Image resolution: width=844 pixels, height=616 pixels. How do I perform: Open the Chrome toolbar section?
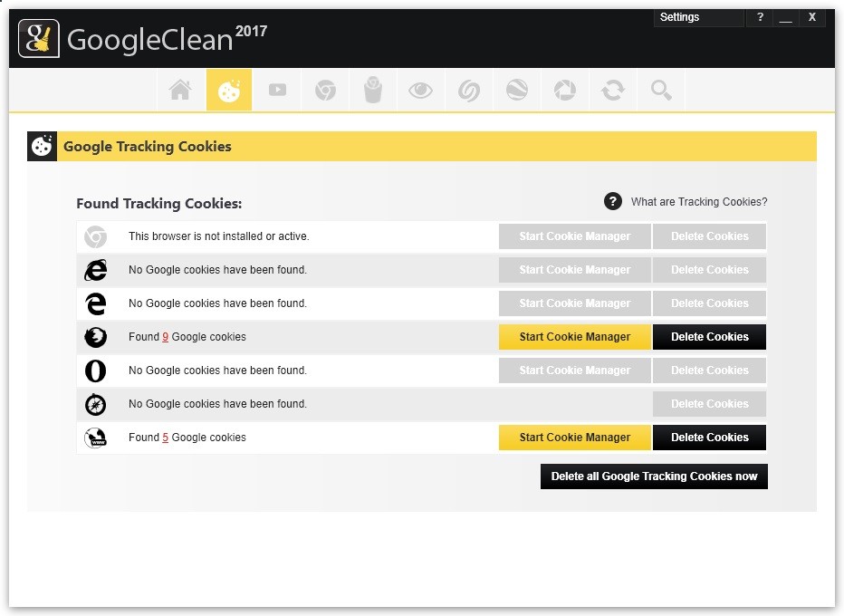click(x=325, y=90)
